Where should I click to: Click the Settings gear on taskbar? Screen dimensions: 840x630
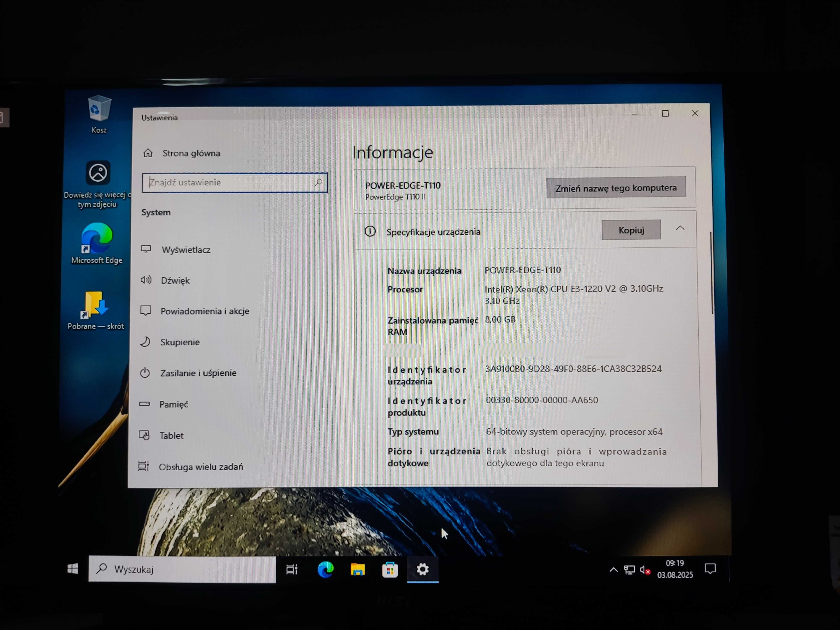point(423,569)
